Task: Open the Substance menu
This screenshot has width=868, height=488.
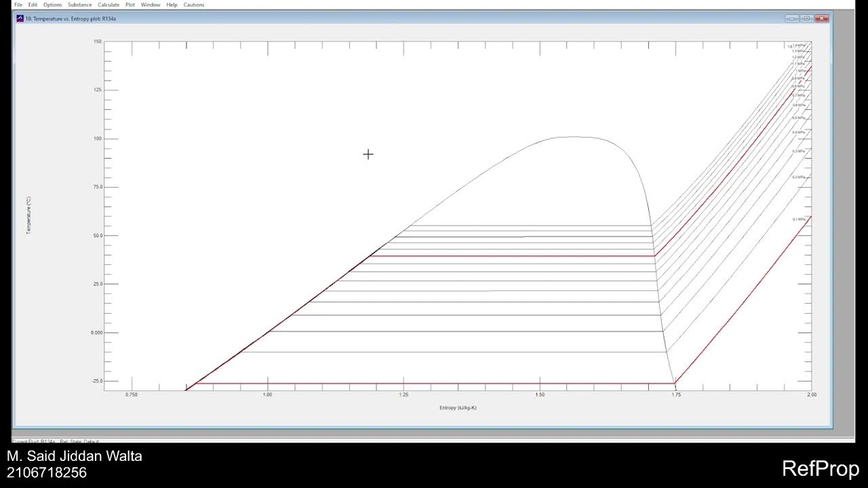Action: tap(80, 5)
